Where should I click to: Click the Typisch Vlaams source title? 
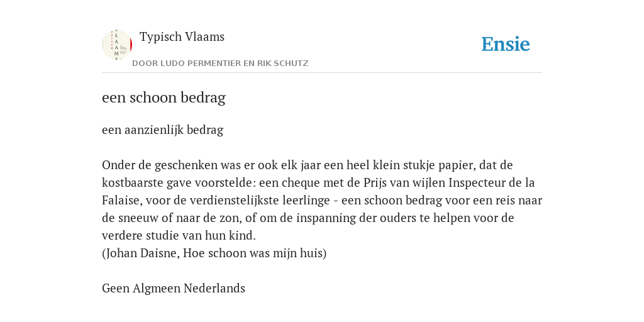(182, 36)
